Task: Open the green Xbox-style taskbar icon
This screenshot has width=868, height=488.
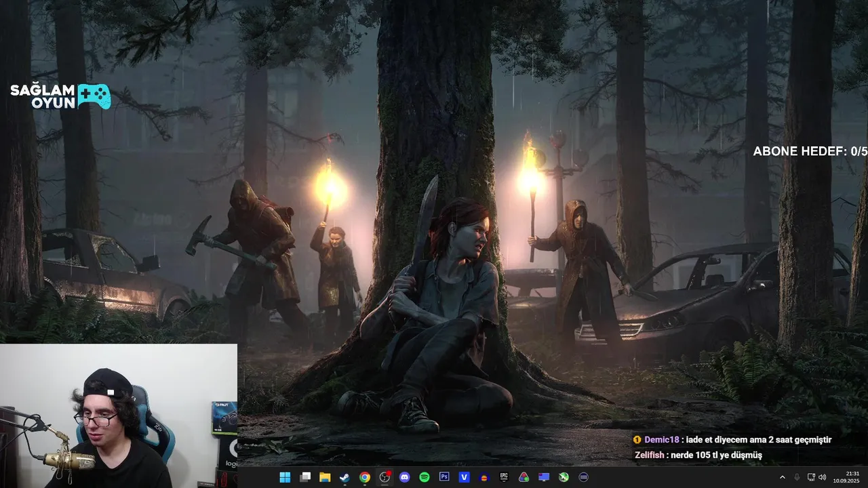Action: tap(564, 477)
